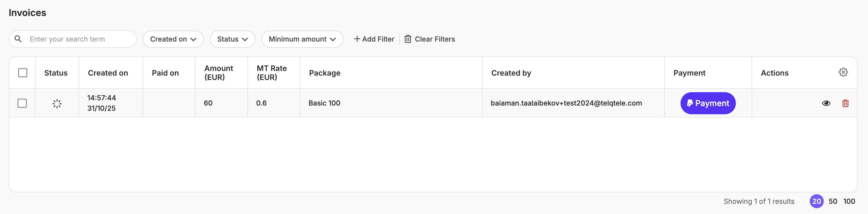This screenshot has height=214, width=868.
Task: Click the search magnifier icon
Action: pos(18,39)
